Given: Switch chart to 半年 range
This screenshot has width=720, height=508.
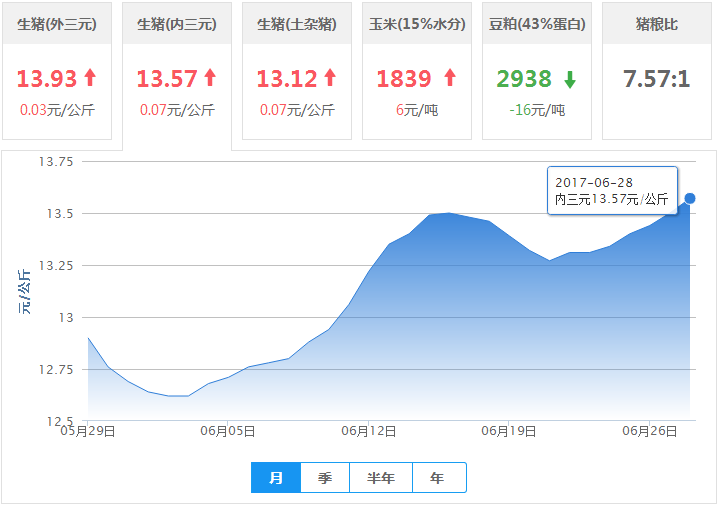Looking at the screenshot, I should click(381, 478).
